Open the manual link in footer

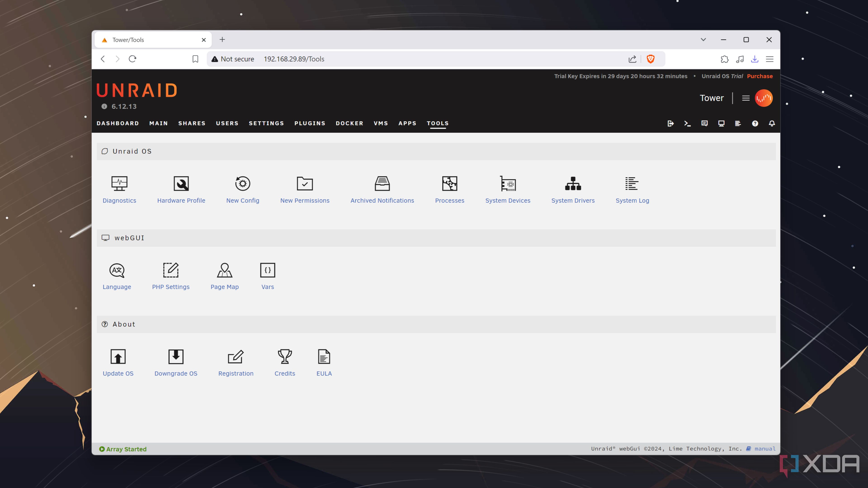pyautogui.click(x=764, y=449)
